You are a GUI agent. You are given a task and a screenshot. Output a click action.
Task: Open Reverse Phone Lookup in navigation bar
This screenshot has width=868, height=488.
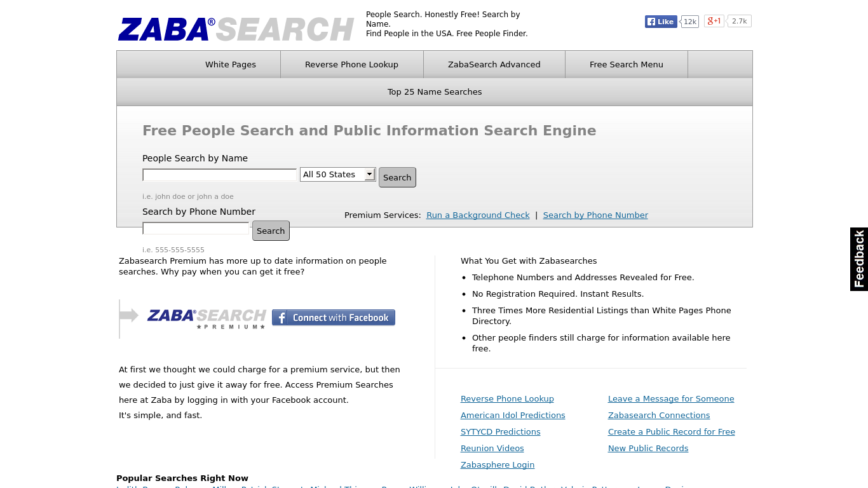click(351, 64)
